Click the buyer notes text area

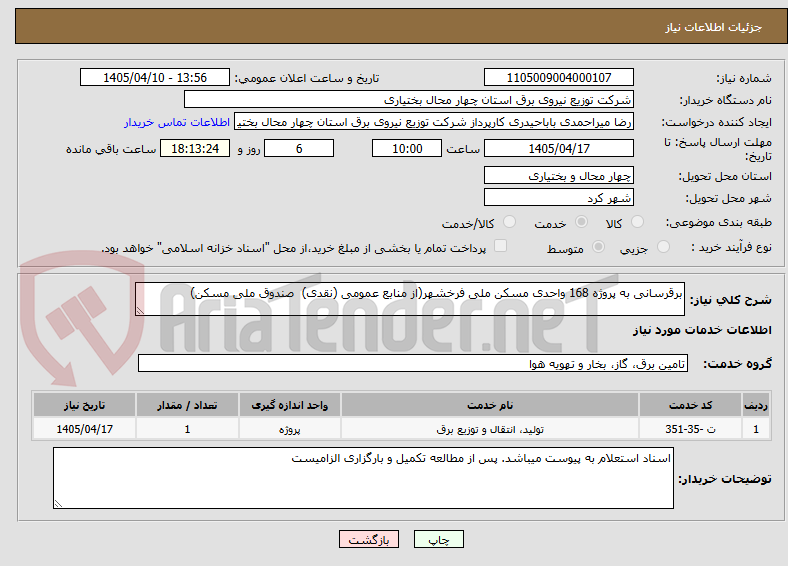[363, 478]
